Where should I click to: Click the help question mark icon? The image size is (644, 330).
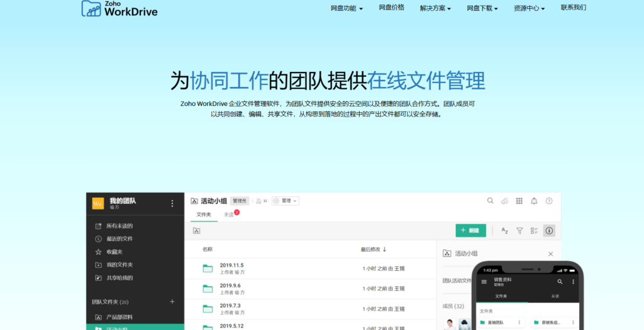click(x=549, y=201)
